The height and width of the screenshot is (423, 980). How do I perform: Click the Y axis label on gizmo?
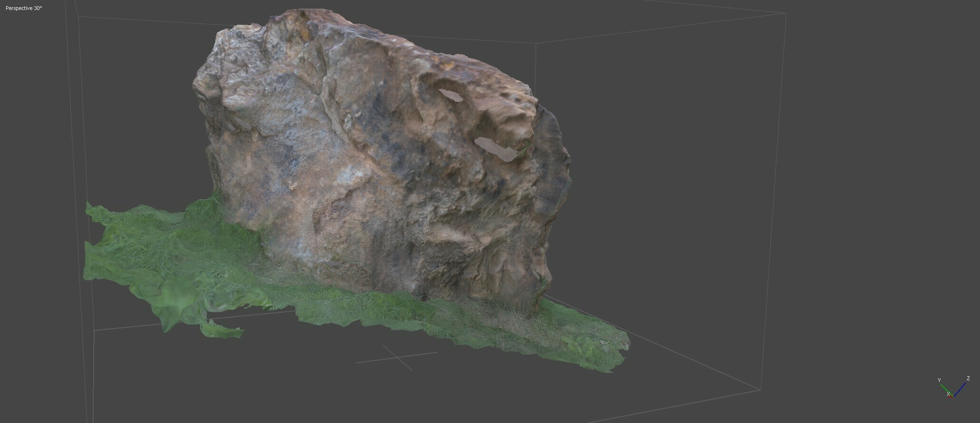pos(939,380)
